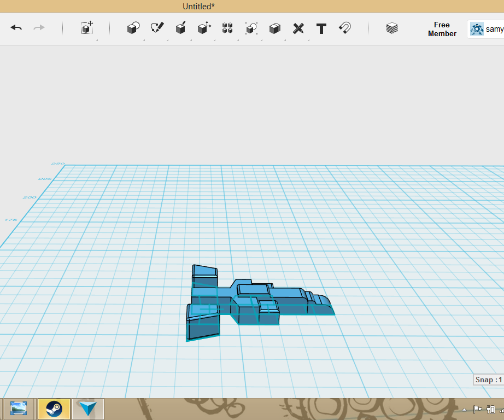504x420 pixels.
Task: Toggle the magnet Snap tool
Action: point(344,28)
